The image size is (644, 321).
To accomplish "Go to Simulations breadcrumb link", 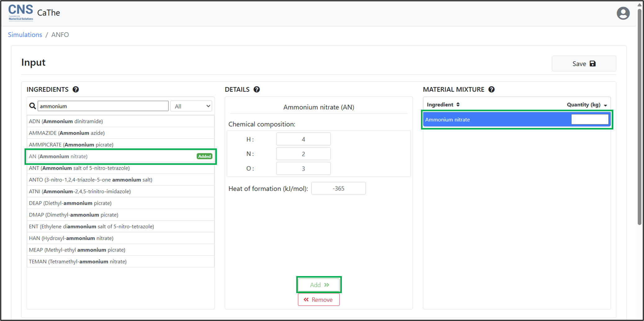I will pyautogui.click(x=25, y=35).
